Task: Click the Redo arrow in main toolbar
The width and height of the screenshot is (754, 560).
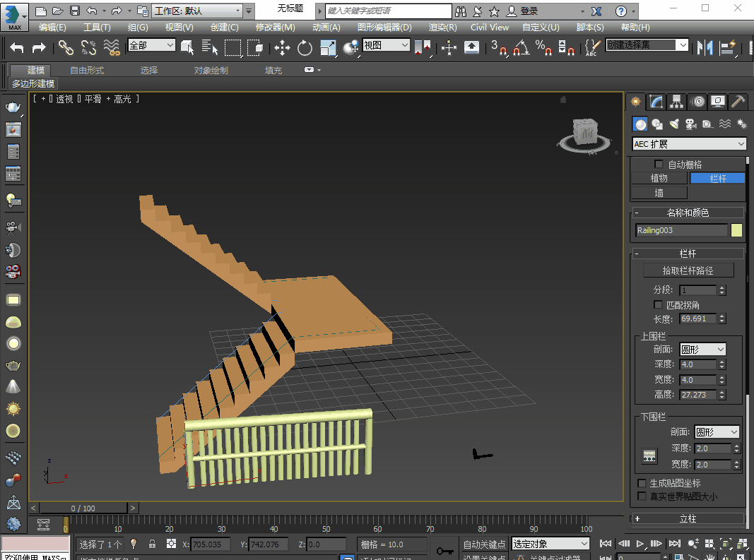Action: coord(38,47)
